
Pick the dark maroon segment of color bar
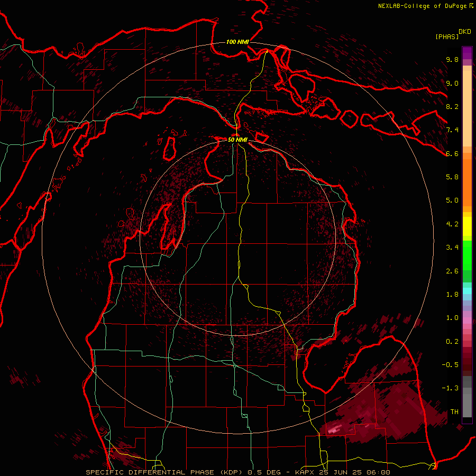(467, 362)
